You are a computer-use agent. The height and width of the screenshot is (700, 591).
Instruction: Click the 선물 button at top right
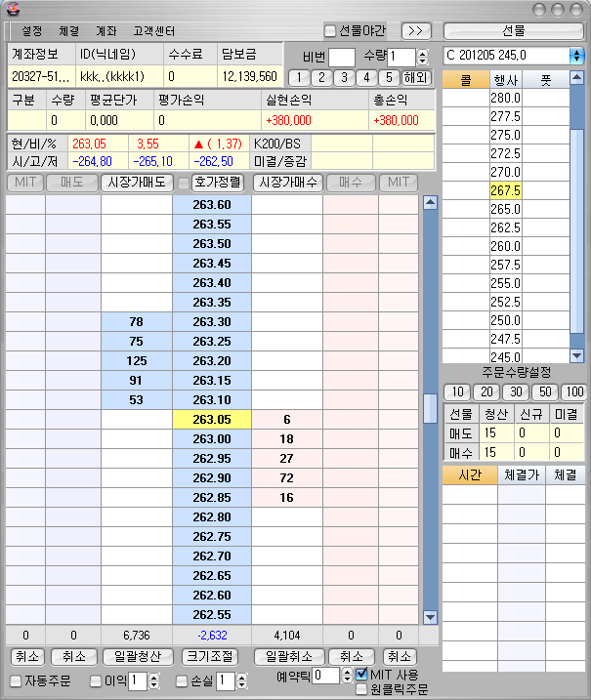[x=513, y=31]
